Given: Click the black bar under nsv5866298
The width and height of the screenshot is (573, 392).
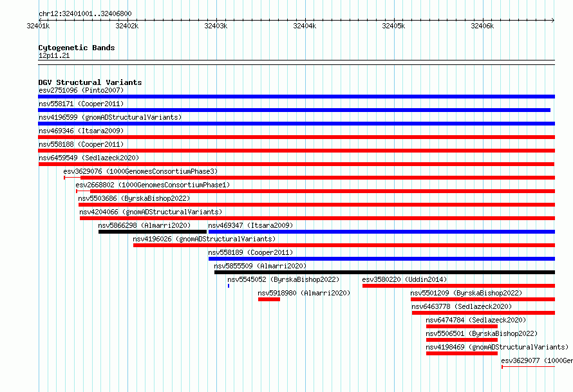Looking at the screenshot, I should (x=153, y=232).
